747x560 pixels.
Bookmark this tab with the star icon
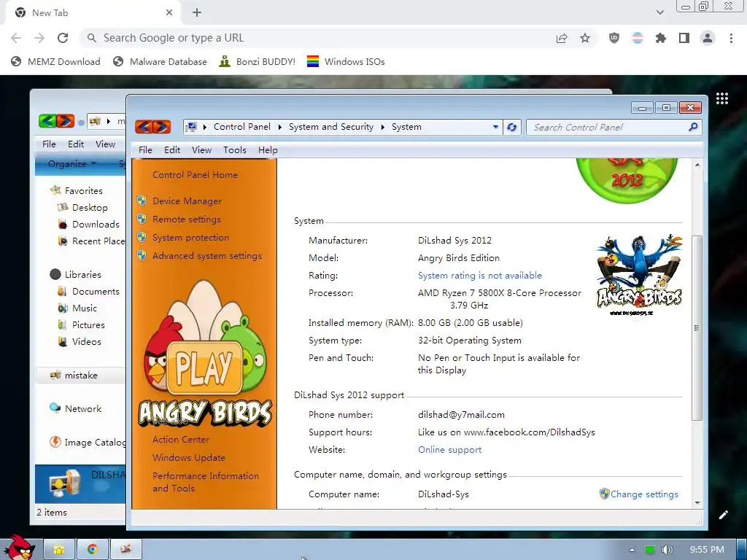[x=585, y=38]
